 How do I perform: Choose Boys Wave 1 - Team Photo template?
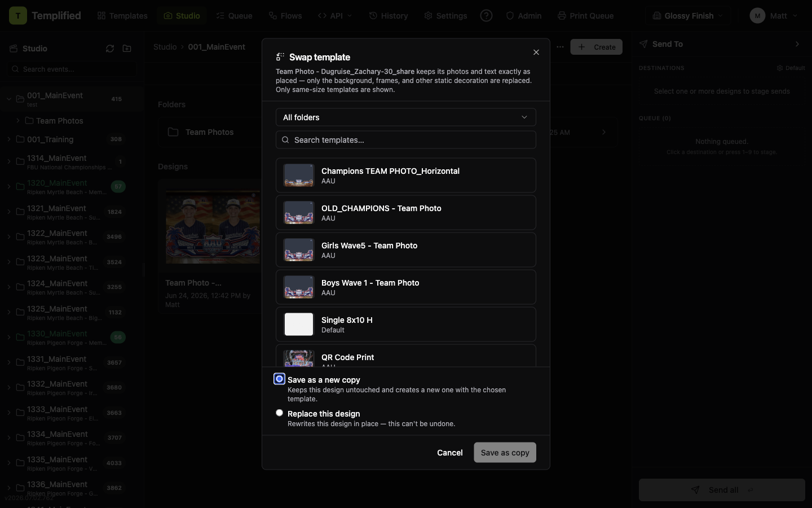[x=406, y=287]
